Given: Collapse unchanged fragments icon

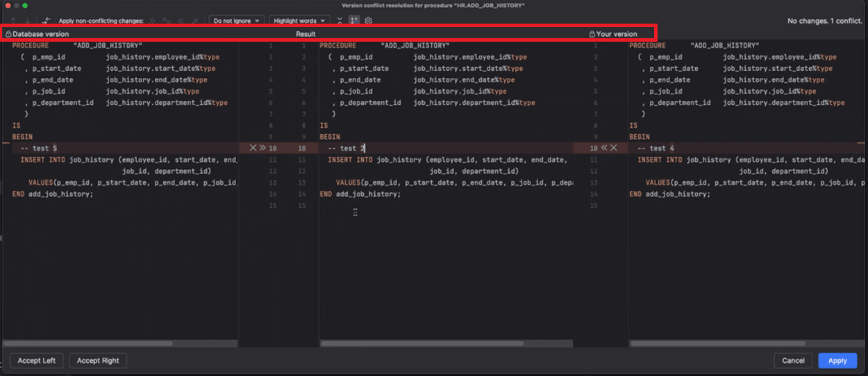Looking at the screenshot, I should coord(340,21).
